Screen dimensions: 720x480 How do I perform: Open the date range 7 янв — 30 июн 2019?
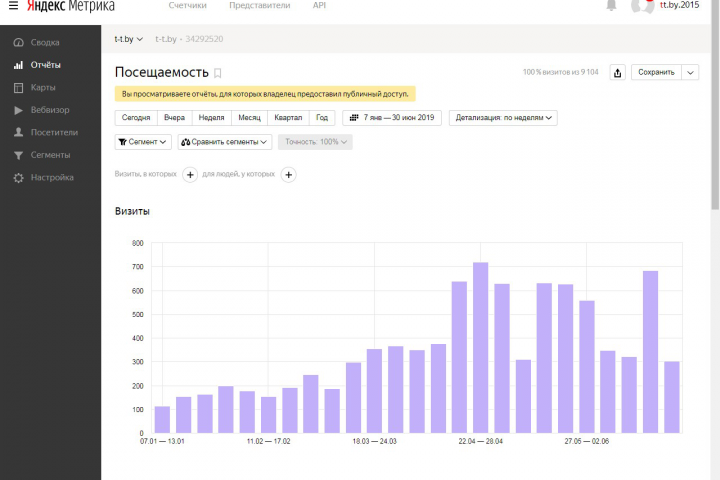[x=392, y=117]
